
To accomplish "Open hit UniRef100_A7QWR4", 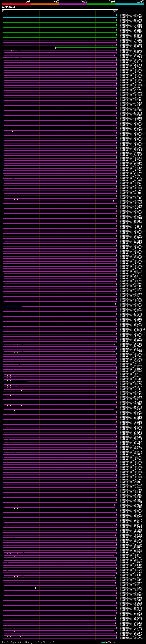I will (x=131, y=25).
